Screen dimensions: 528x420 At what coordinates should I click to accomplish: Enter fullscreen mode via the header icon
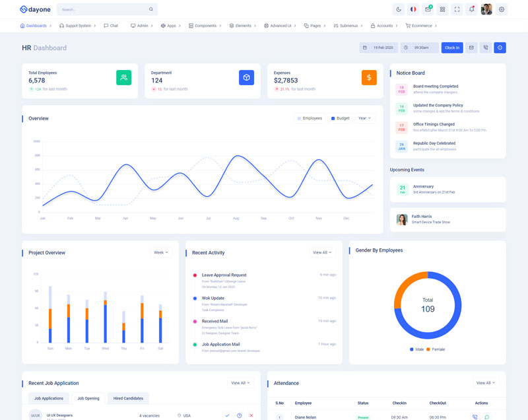457,9
